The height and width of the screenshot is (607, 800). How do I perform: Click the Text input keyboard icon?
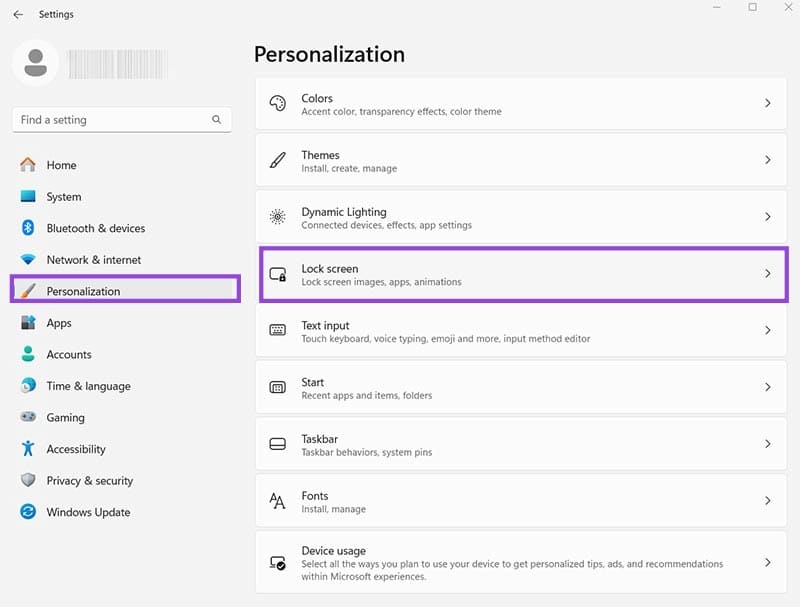point(278,331)
